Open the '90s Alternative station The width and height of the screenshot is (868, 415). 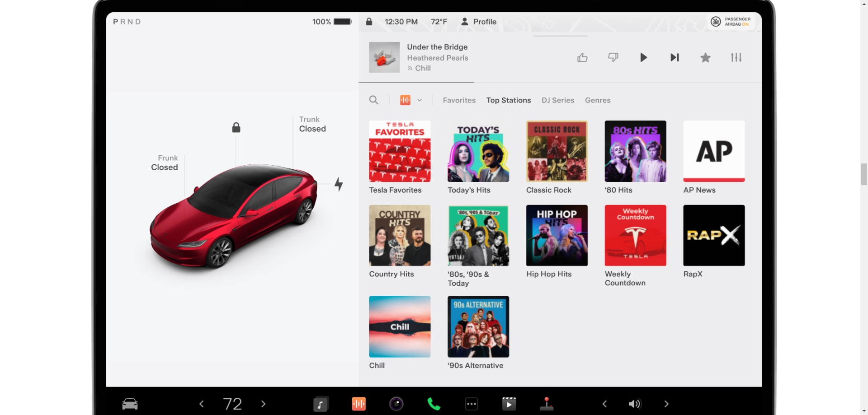478,326
